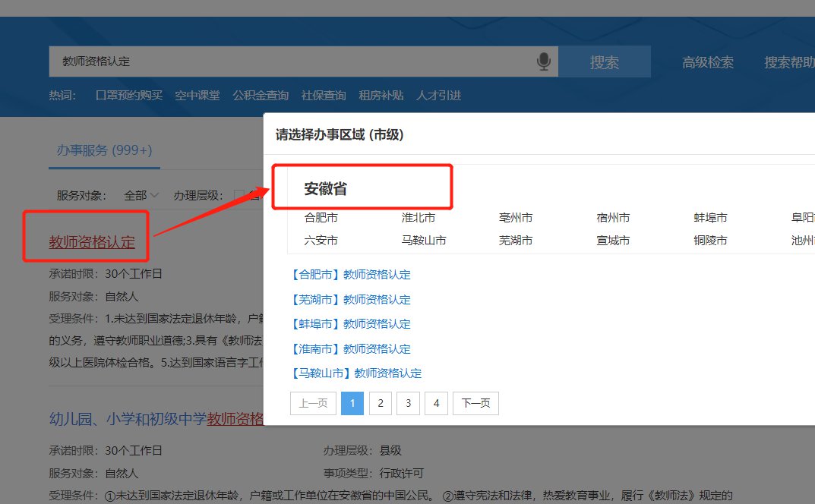Click the microphone voice search icon
Viewport: 815px width, 504px height.
(543, 61)
